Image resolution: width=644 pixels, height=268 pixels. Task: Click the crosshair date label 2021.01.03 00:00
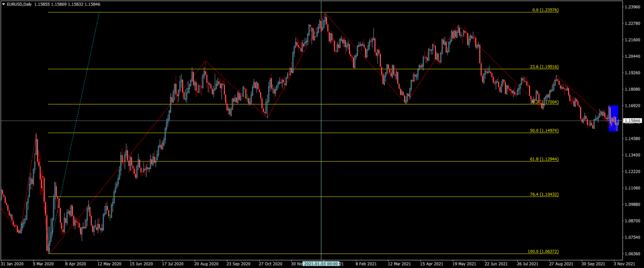point(321,264)
